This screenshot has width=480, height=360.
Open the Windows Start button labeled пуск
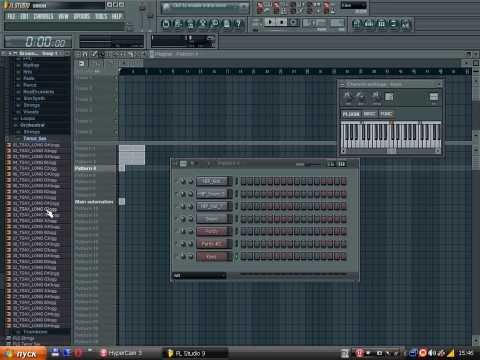pos(23,353)
